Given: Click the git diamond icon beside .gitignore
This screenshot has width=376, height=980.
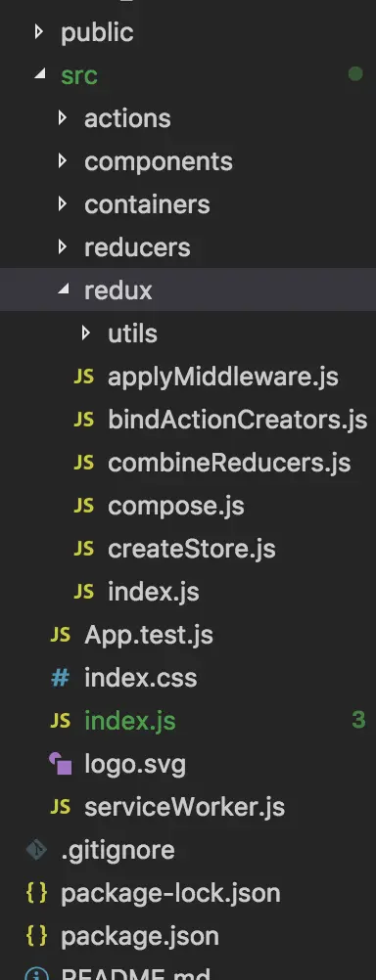Looking at the screenshot, I should 36,850.
